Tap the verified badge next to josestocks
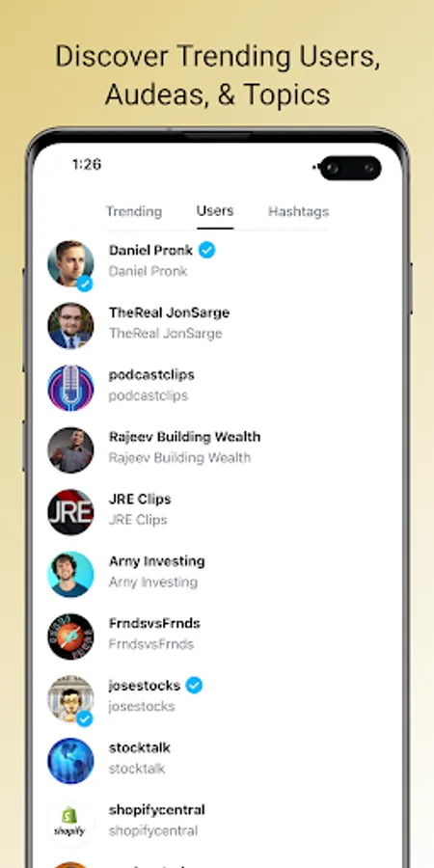The height and width of the screenshot is (868, 434). pos(194,686)
